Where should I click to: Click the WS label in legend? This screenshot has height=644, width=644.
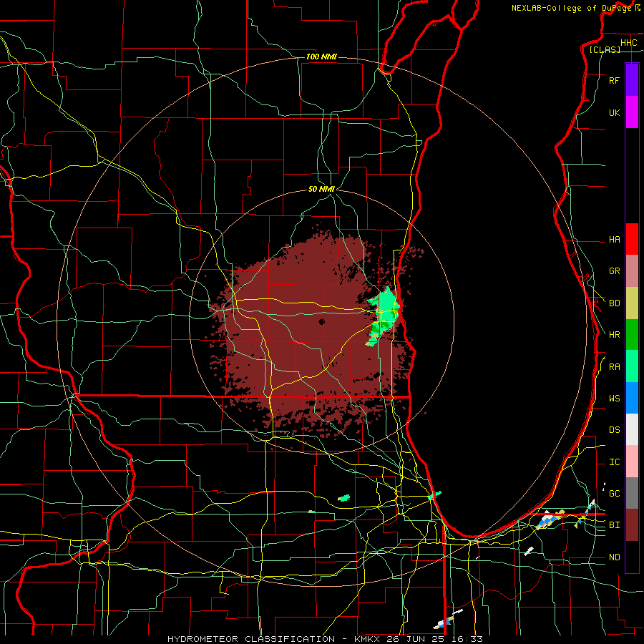coord(614,399)
